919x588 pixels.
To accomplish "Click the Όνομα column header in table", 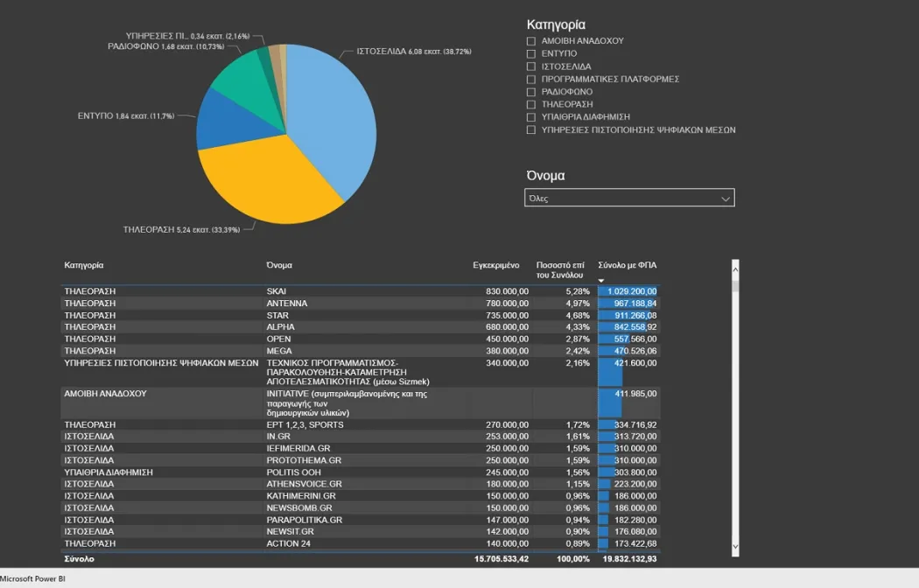I will coord(279,264).
